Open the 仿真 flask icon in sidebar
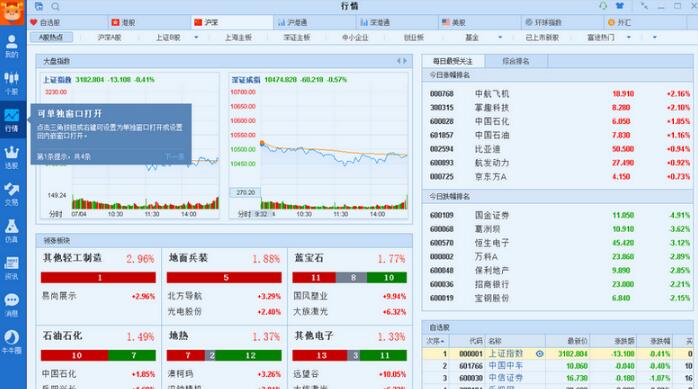Image resolution: width=698 pixels, height=389 pixels. [x=12, y=231]
